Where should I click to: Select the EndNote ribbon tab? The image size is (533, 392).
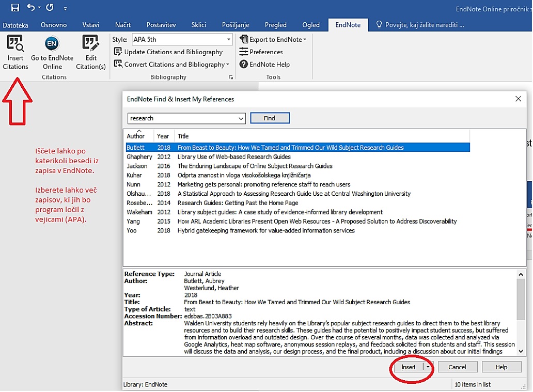tap(348, 25)
